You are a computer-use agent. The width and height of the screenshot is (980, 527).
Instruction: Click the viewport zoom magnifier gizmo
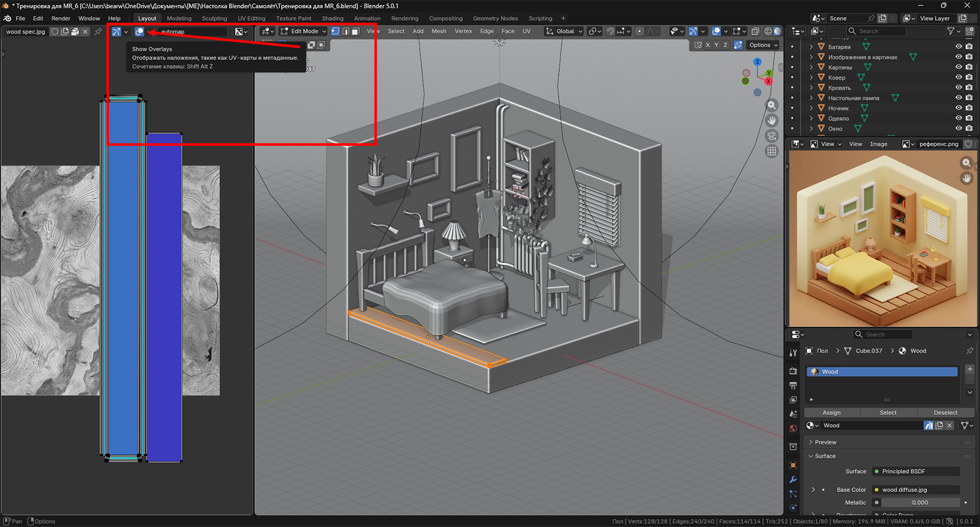click(772, 105)
